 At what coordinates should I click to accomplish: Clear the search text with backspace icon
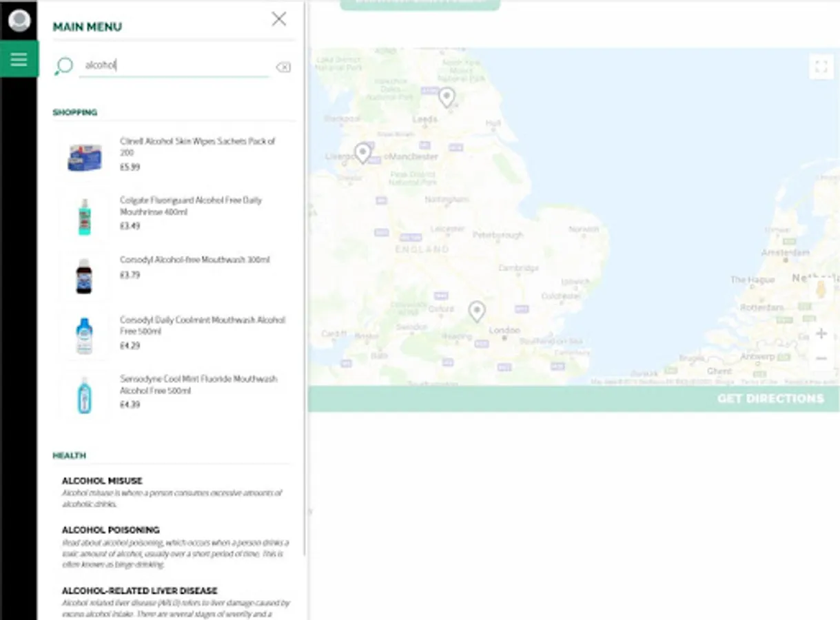pos(283,67)
